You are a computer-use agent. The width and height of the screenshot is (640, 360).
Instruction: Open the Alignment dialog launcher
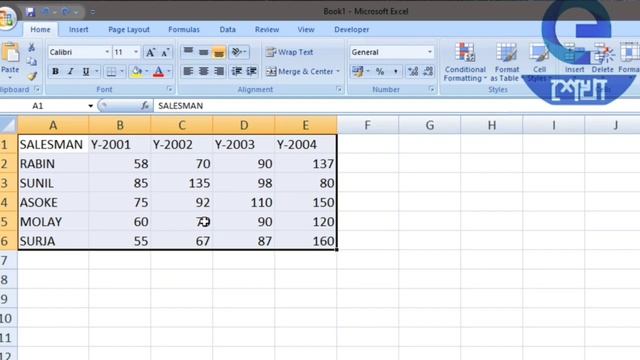pos(339,89)
